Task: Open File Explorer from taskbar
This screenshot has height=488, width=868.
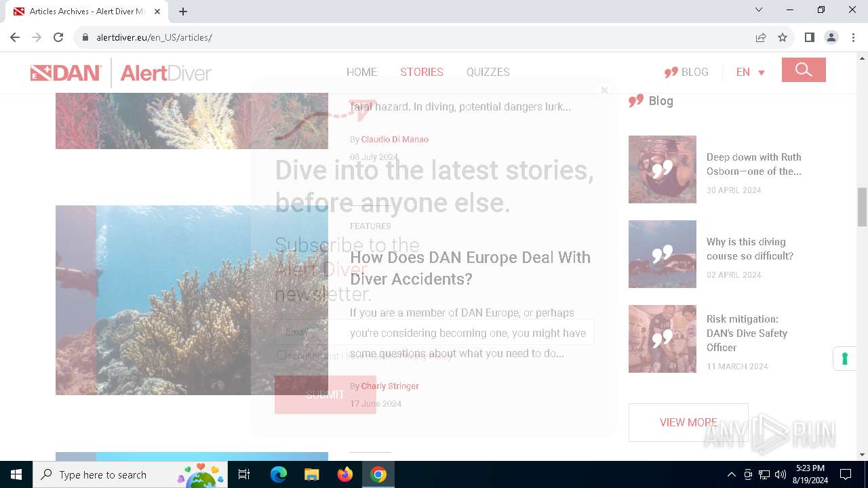Action: pyautogui.click(x=311, y=474)
